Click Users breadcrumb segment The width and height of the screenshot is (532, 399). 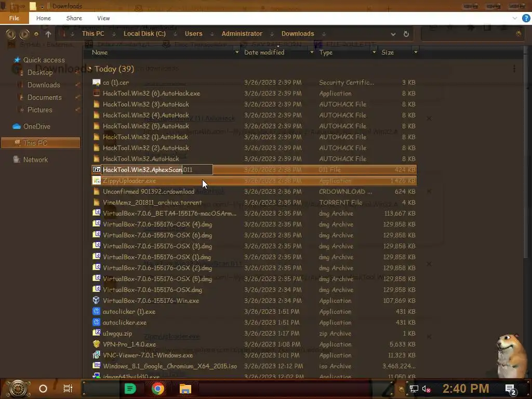click(193, 34)
